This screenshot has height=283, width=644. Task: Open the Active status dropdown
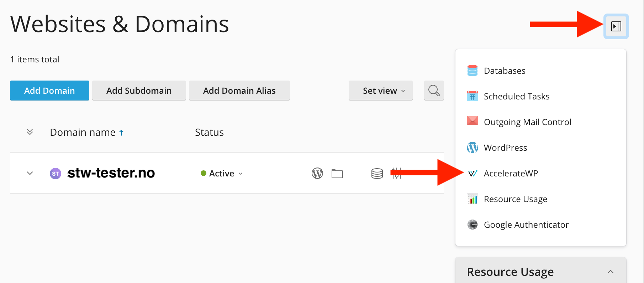[x=222, y=174]
